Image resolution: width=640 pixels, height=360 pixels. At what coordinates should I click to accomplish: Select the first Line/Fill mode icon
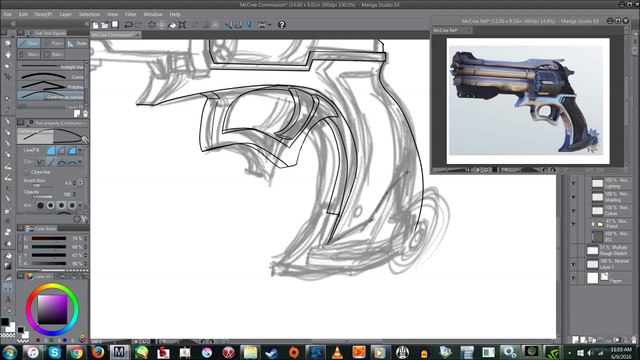51,151
